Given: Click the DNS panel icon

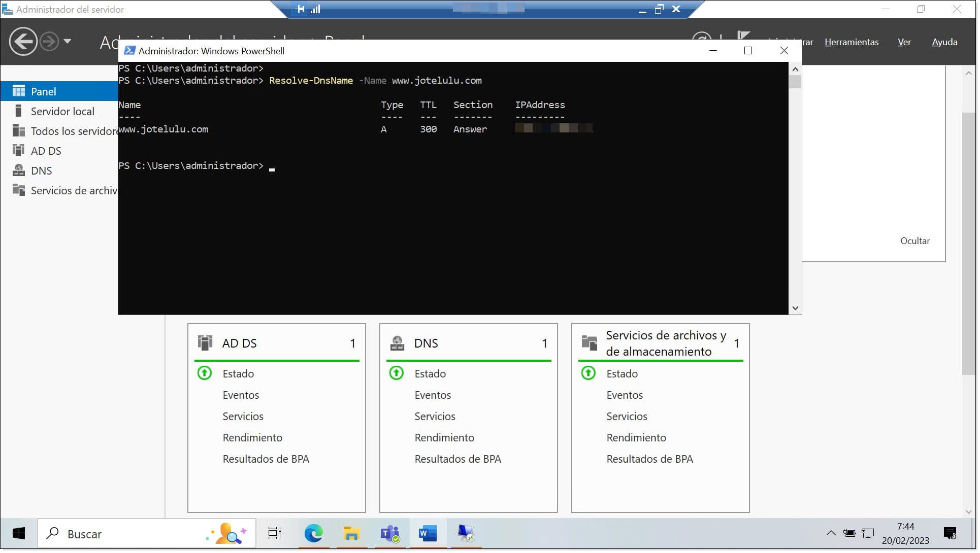Looking at the screenshot, I should (x=397, y=342).
